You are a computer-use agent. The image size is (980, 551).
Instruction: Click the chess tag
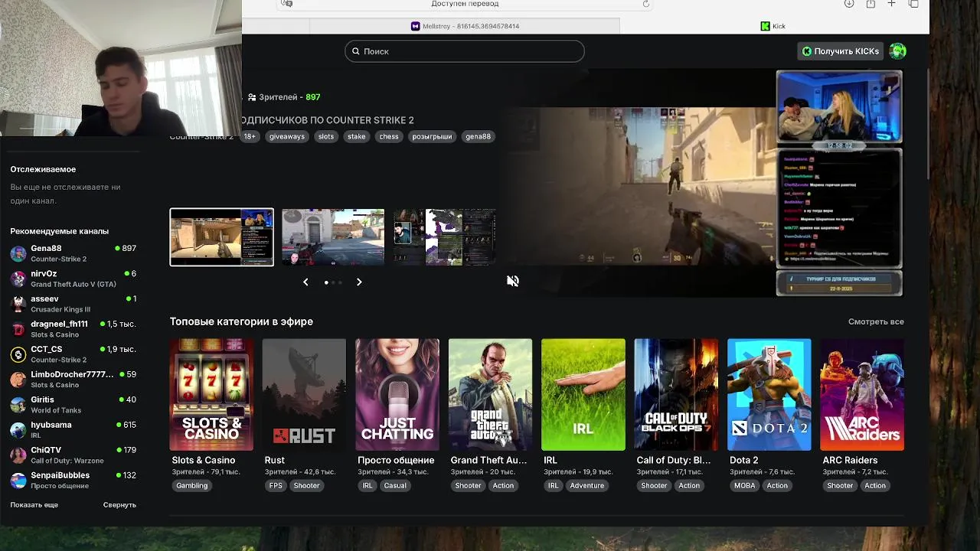click(389, 136)
